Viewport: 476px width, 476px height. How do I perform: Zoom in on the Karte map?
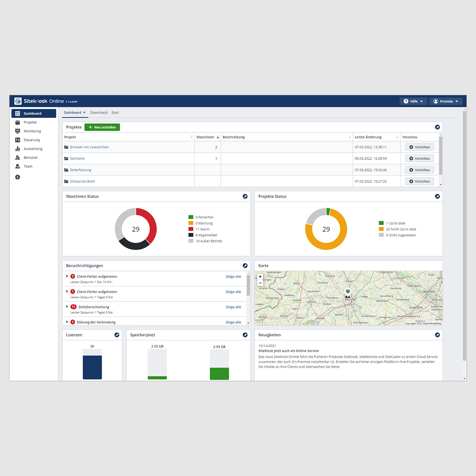tap(260, 277)
